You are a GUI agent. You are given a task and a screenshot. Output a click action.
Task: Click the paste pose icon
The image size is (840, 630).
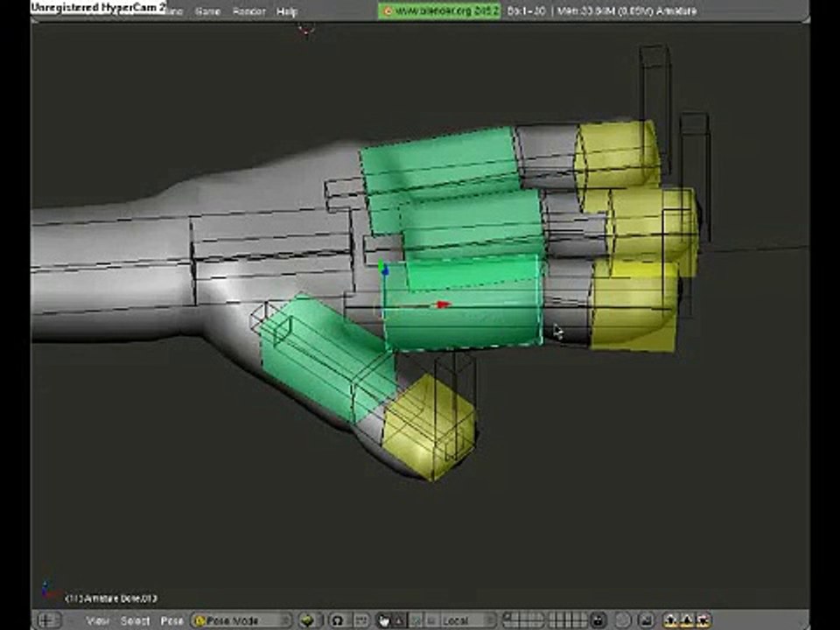(x=688, y=620)
